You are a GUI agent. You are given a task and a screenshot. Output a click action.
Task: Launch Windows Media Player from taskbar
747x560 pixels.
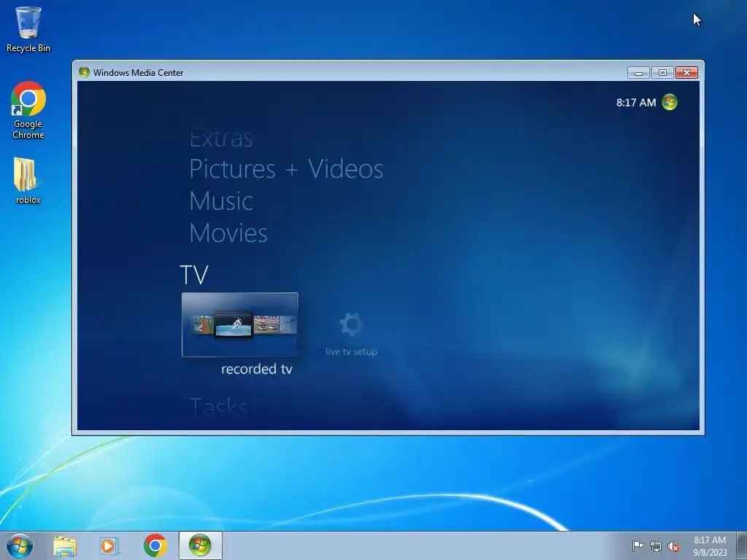[109, 545]
